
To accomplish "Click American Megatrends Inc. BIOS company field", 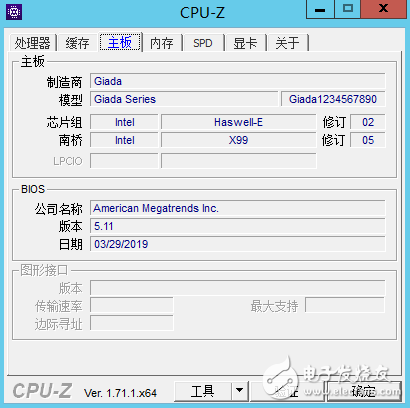I will pos(237,208).
